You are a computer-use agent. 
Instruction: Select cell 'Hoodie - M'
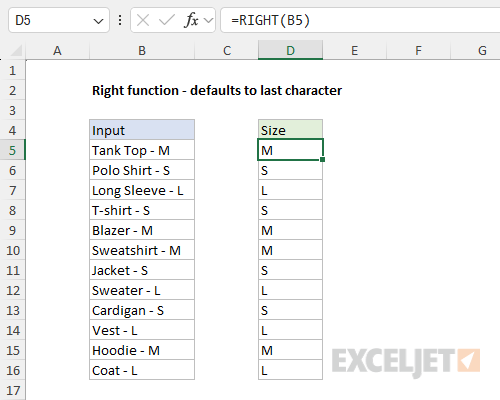click(x=142, y=350)
